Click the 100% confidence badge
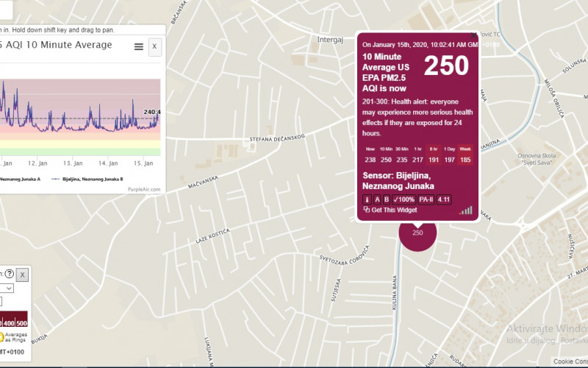 (404, 199)
